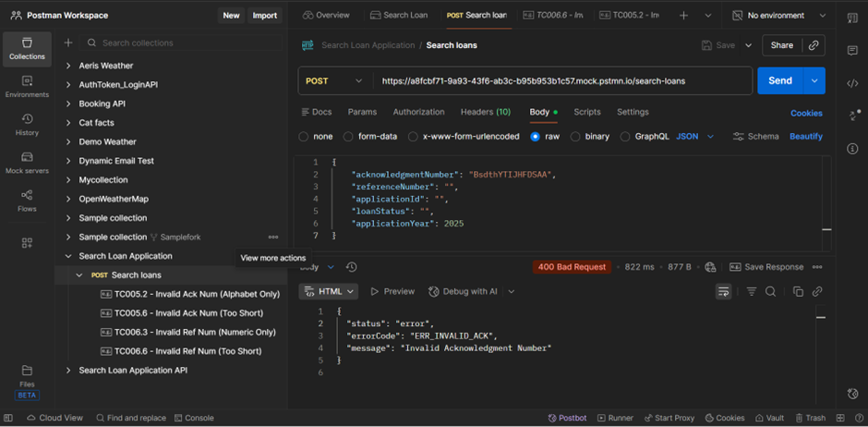Open the HTML response format dropdown
868x427 pixels.
click(328, 291)
